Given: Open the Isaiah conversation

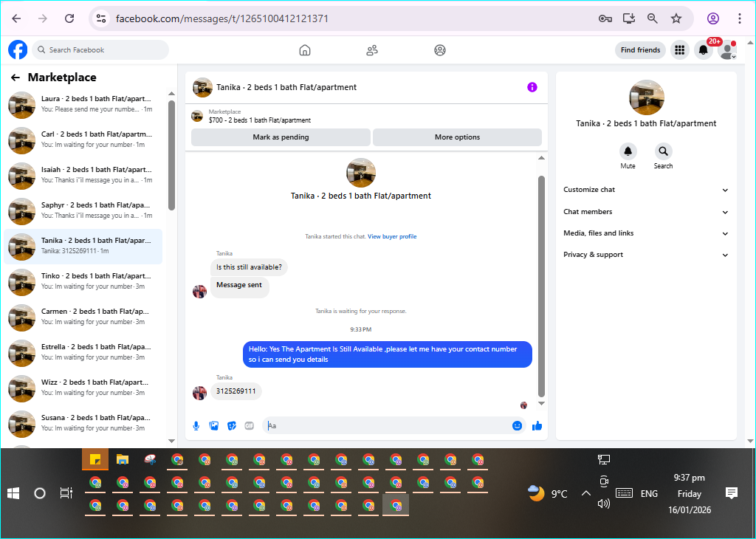Looking at the screenshot, I should [x=83, y=176].
